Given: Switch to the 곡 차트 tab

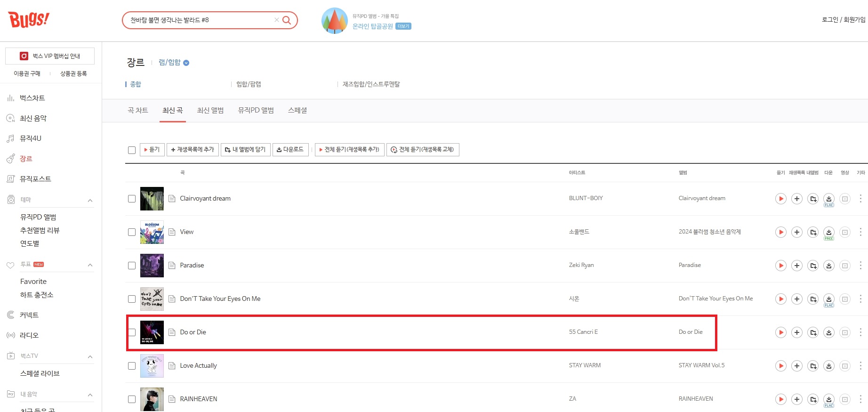Looking at the screenshot, I should click(138, 110).
